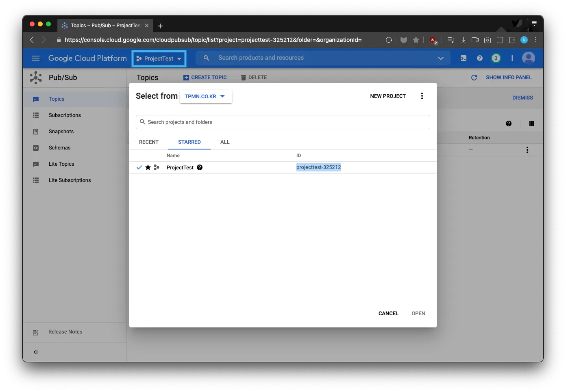The width and height of the screenshot is (566, 392).
Task: Open uBlock extension icon
Action: pos(433,40)
